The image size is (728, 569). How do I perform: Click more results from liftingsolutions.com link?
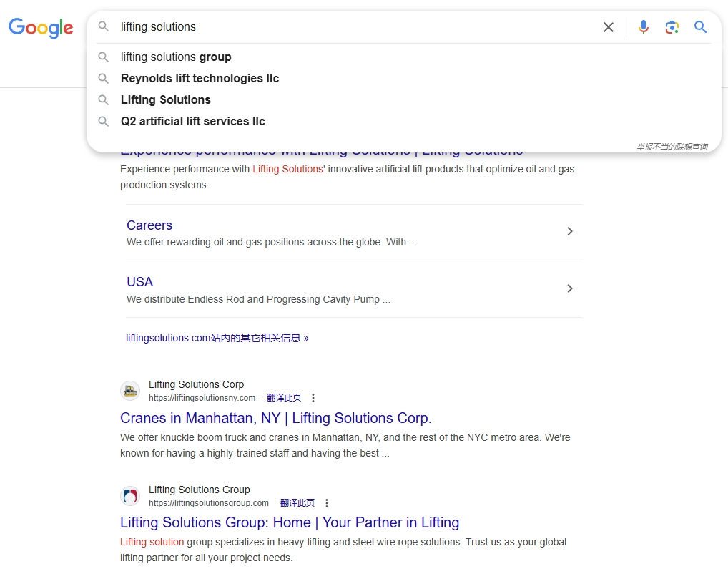click(217, 338)
